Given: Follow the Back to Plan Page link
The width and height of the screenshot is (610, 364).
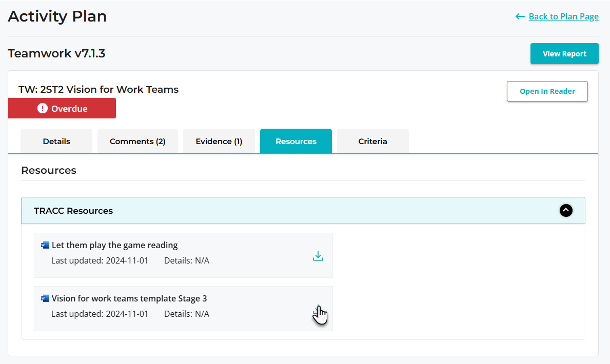Looking at the screenshot, I should point(563,16).
